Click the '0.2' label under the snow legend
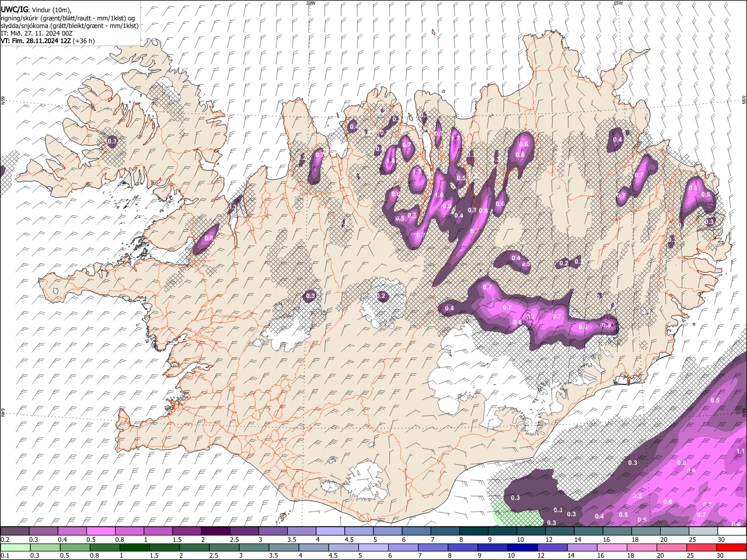This screenshot has width=747, height=560. click(x=5, y=540)
